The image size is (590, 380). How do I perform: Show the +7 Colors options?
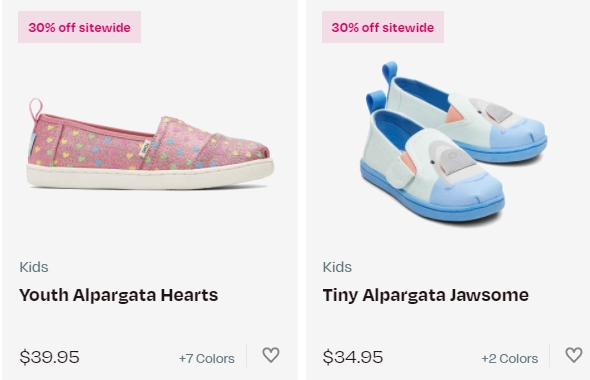[x=207, y=359]
